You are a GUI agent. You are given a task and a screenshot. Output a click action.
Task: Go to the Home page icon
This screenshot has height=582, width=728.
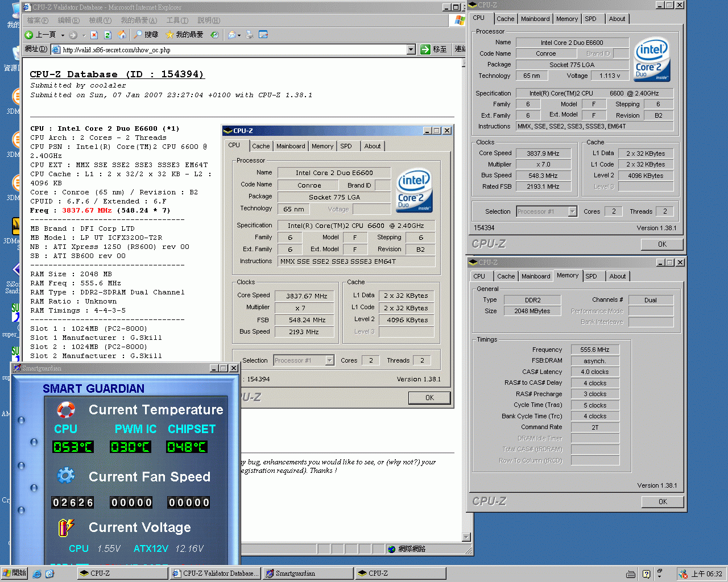point(122,35)
